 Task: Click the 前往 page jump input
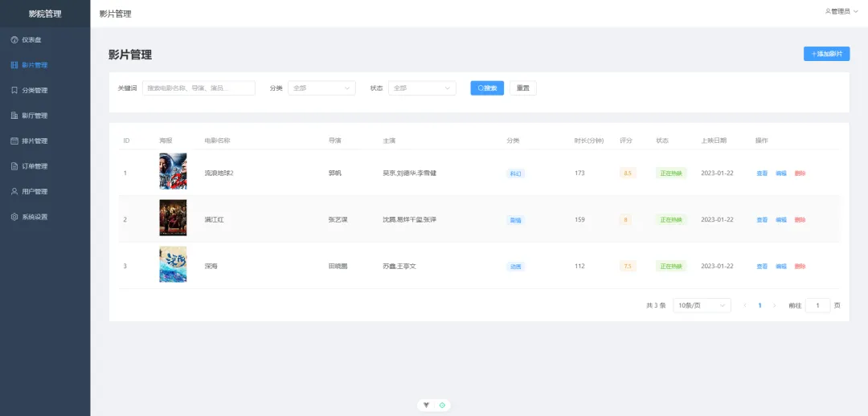pos(817,305)
